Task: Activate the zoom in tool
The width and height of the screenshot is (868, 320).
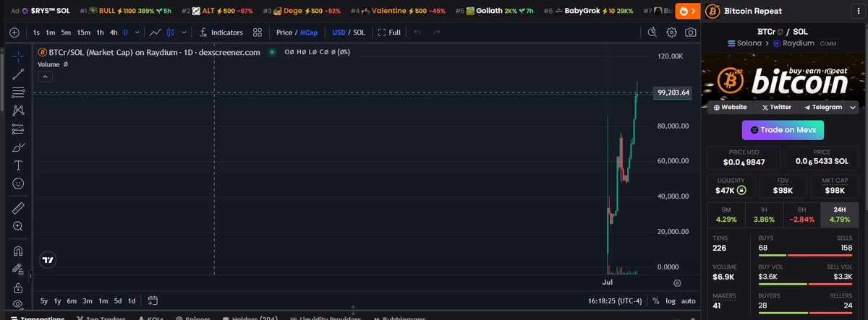Action: (18, 226)
